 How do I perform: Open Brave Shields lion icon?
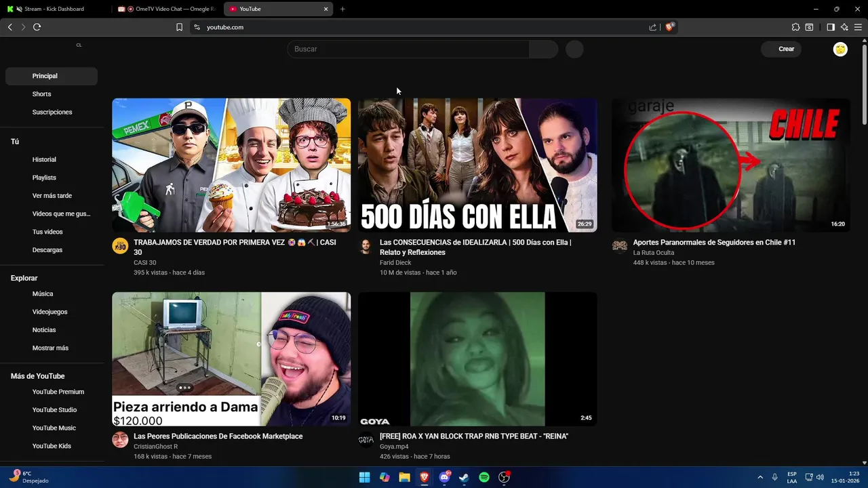669,27
